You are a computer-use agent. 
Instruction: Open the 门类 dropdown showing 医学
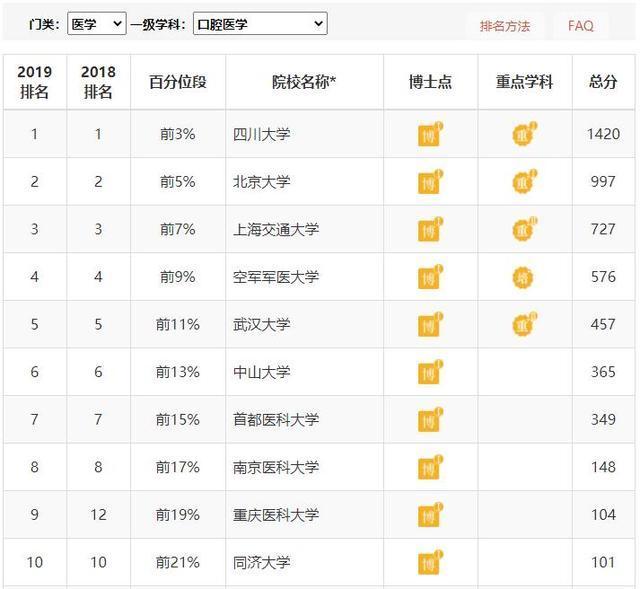[96, 24]
